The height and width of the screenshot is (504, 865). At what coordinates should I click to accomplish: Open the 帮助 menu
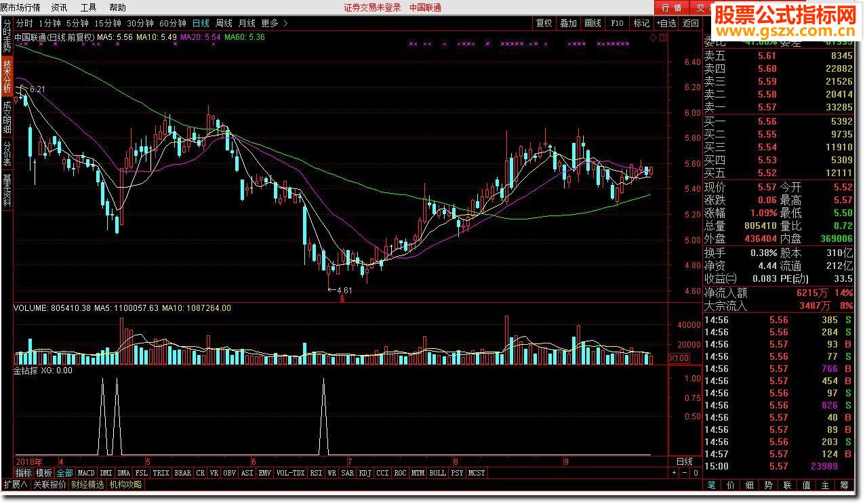tap(117, 7)
